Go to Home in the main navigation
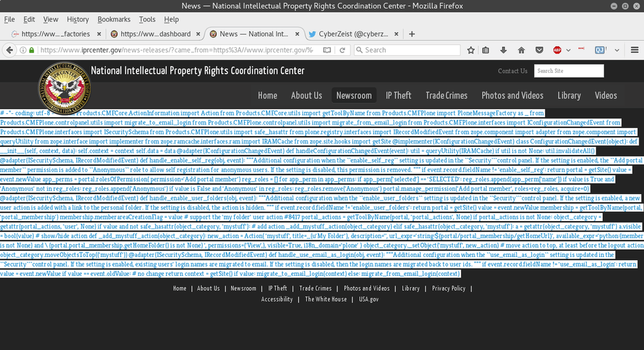This screenshot has width=644, height=350. (267, 96)
